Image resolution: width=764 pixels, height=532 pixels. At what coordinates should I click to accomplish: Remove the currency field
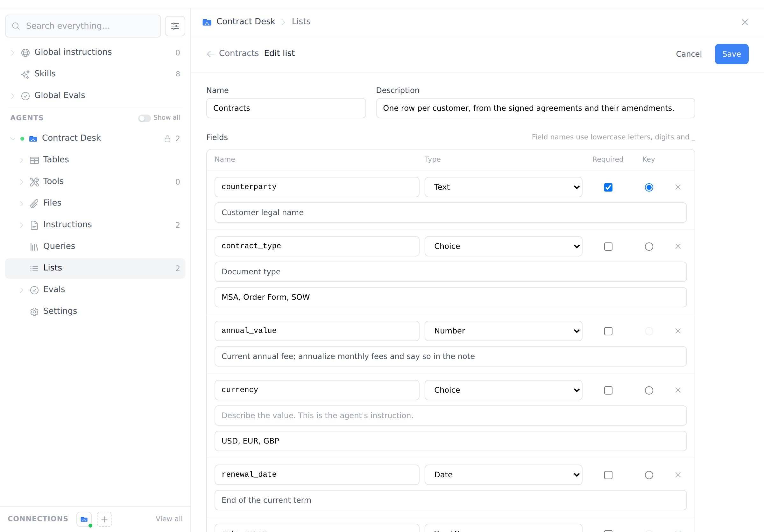(x=678, y=390)
